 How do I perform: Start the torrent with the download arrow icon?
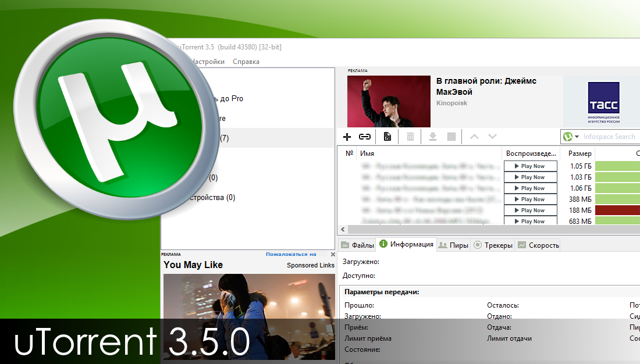click(433, 137)
